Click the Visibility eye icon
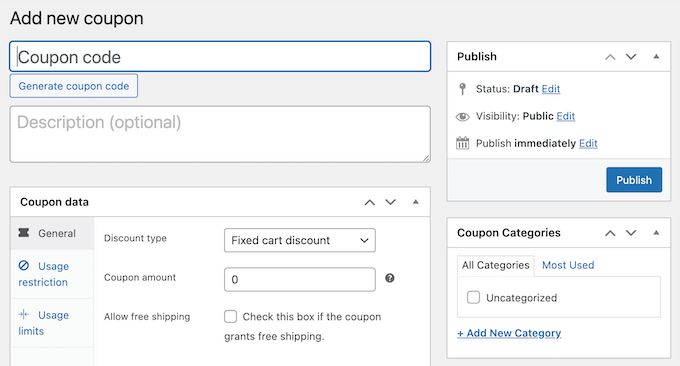 click(x=462, y=116)
